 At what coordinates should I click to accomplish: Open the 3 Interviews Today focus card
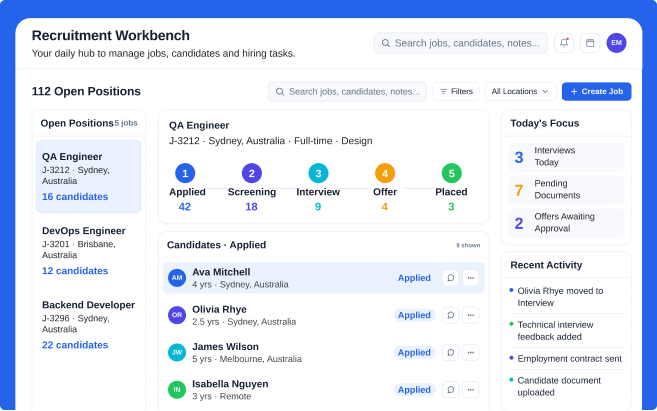click(x=566, y=157)
